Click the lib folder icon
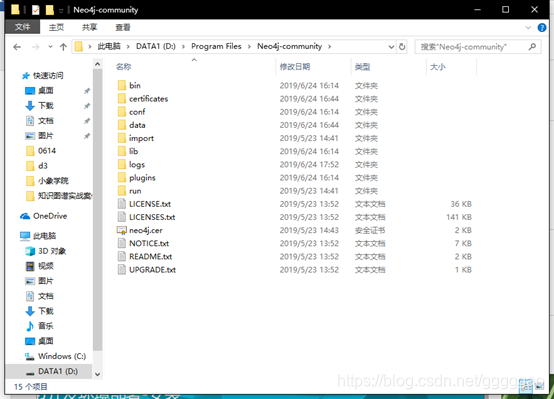Viewport: 554px width, 399px height. coord(122,151)
